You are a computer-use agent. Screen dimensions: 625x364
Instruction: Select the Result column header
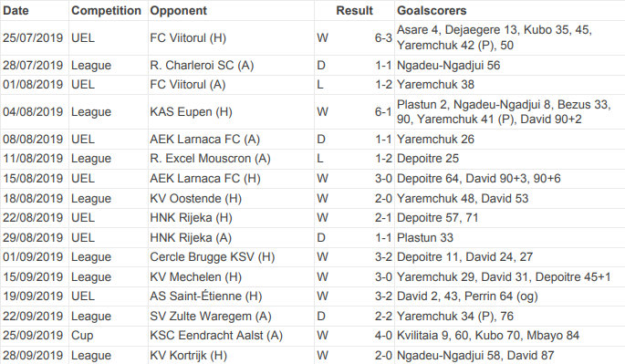coord(354,10)
